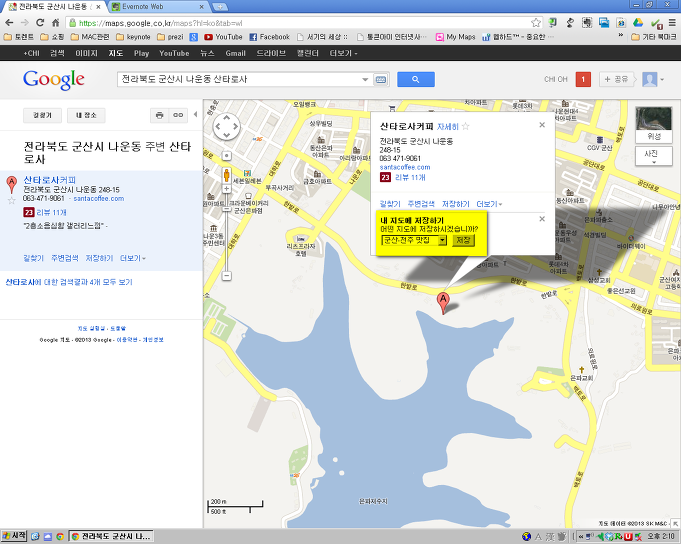Click the browser address bar
Screen dimensions: 681x544
pyautogui.click(x=299, y=23)
